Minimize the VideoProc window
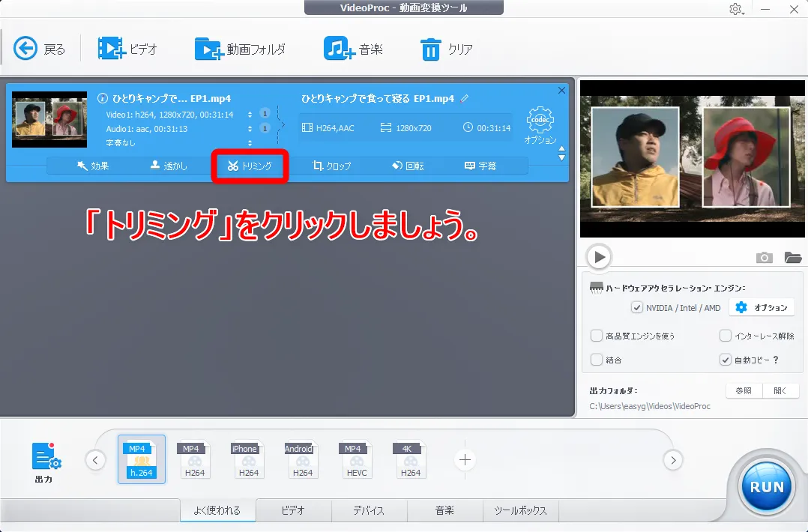 coord(765,9)
